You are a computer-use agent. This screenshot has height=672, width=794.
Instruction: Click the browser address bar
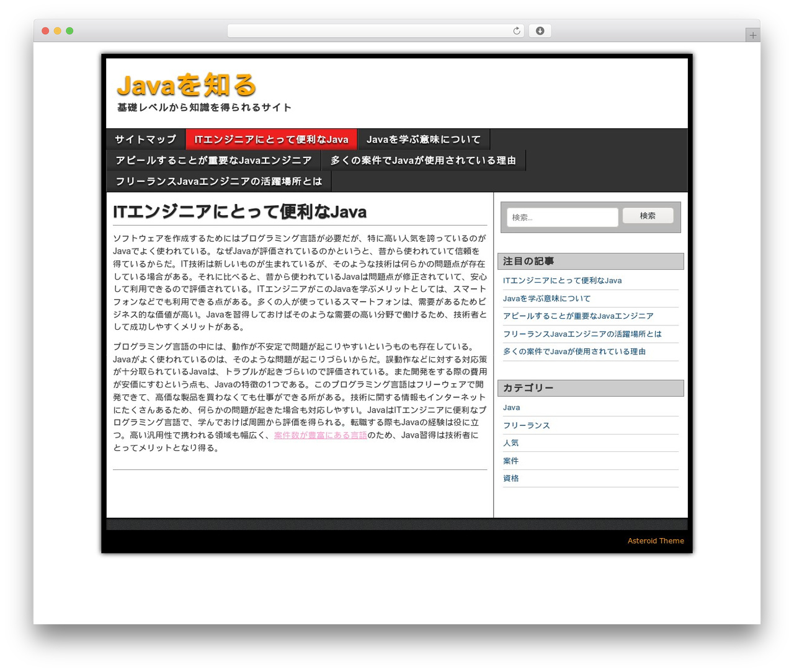click(x=375, y=31)
